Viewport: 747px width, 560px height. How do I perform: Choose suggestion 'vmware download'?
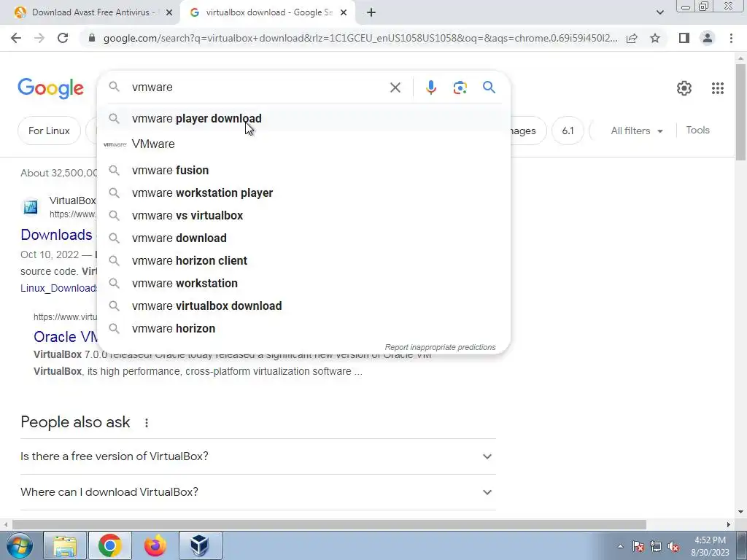coord(303,238)
